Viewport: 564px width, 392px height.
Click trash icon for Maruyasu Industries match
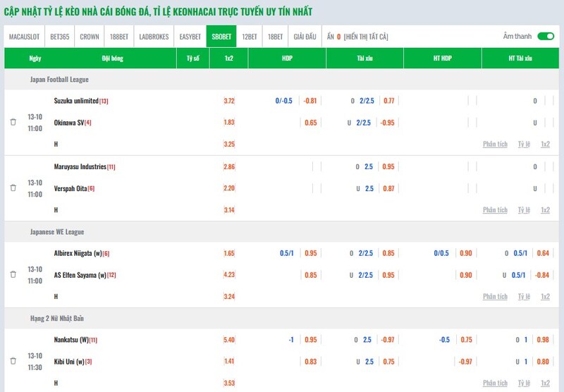point(13,188)
